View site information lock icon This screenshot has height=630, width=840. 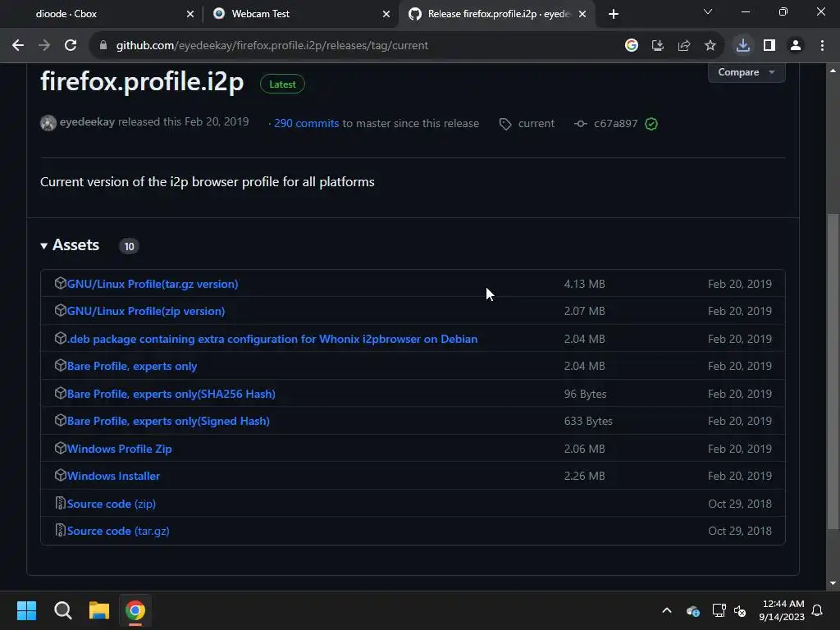(103, 46)
